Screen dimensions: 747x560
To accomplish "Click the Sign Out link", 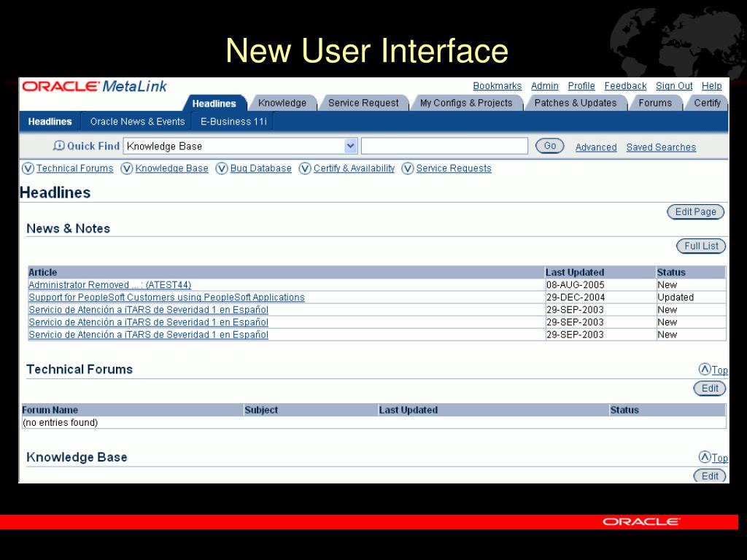I will (674, 86).
